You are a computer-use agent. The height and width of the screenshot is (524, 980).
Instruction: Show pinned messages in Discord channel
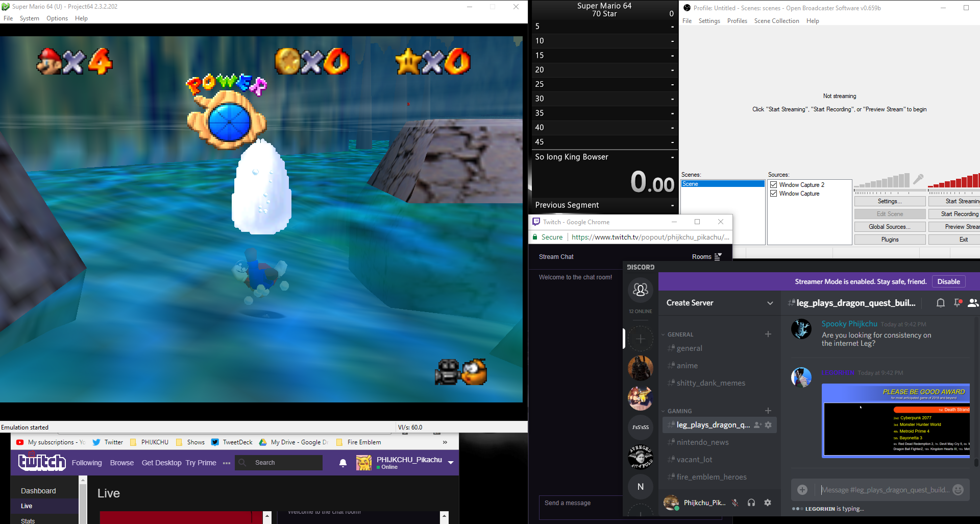click(958, 303)
